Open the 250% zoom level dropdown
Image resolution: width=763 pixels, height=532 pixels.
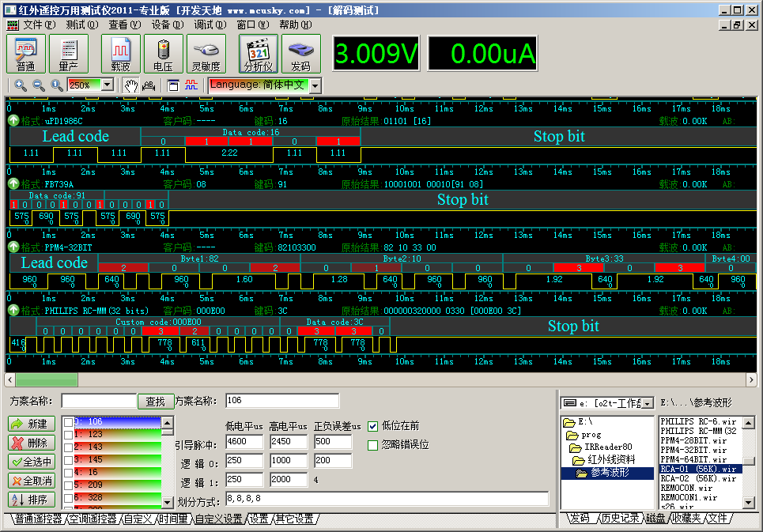108,85
